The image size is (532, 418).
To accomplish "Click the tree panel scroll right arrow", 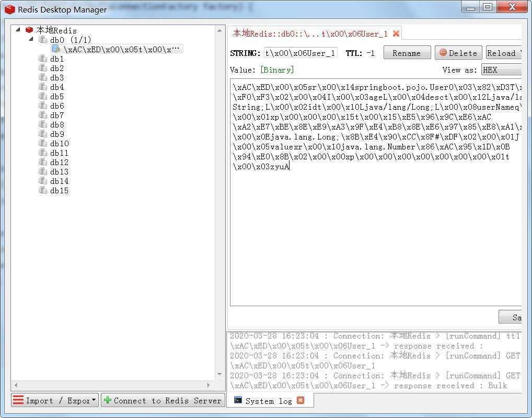I will point(209,385).
